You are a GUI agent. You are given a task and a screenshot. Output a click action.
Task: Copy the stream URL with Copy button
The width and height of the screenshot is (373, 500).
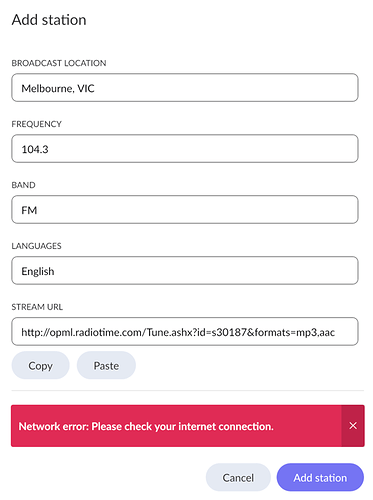point(40,365)
